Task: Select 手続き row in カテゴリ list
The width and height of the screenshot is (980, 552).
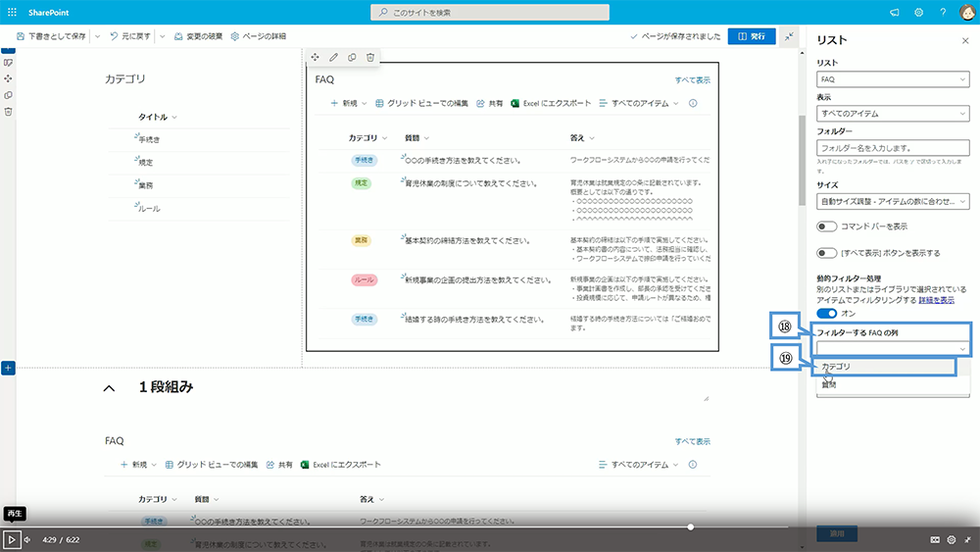Action: (x=199, y=140)
